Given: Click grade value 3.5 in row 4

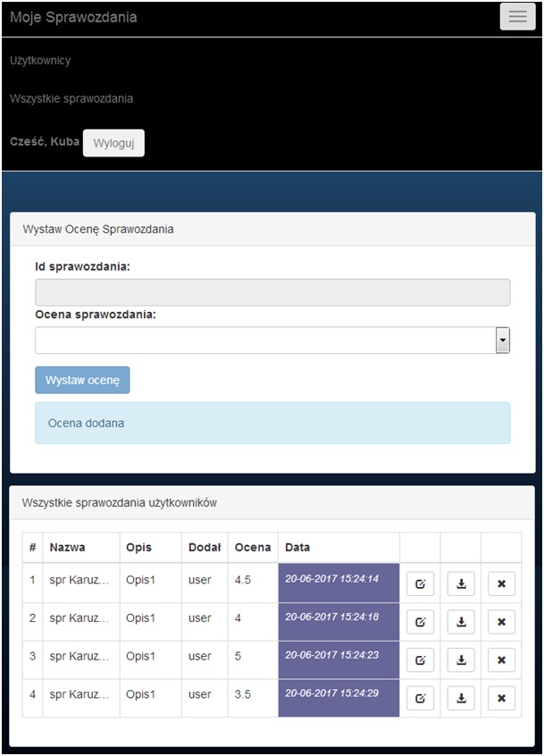Looking at the screenshot, I should (x=243, y=694).
